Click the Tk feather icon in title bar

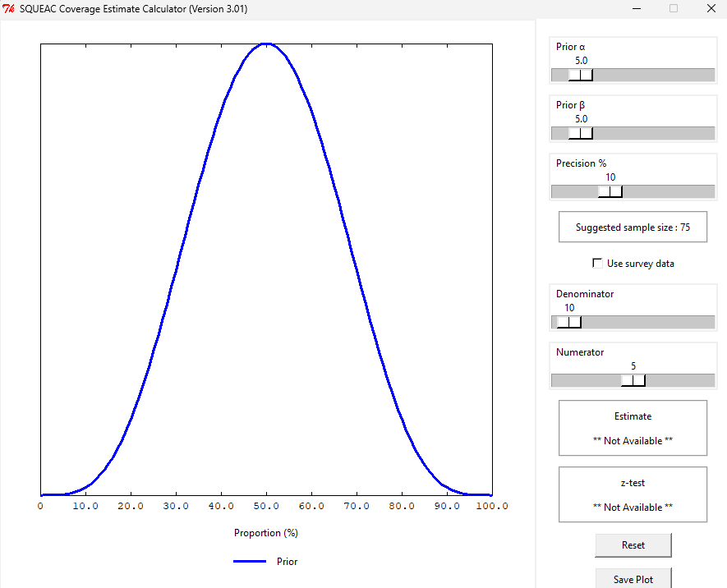(x=9, y=9)
